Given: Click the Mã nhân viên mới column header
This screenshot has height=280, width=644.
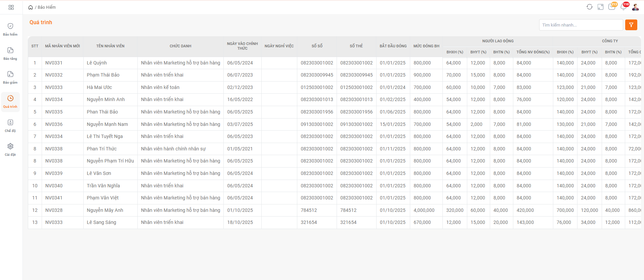Looking at the screenshot, I should point(62,46).
